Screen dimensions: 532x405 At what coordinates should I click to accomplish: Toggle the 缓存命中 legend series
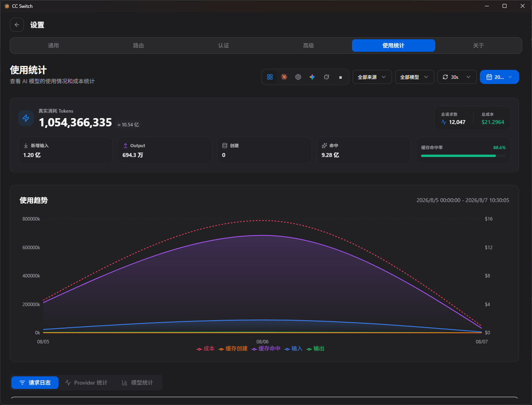click(266, 348)
